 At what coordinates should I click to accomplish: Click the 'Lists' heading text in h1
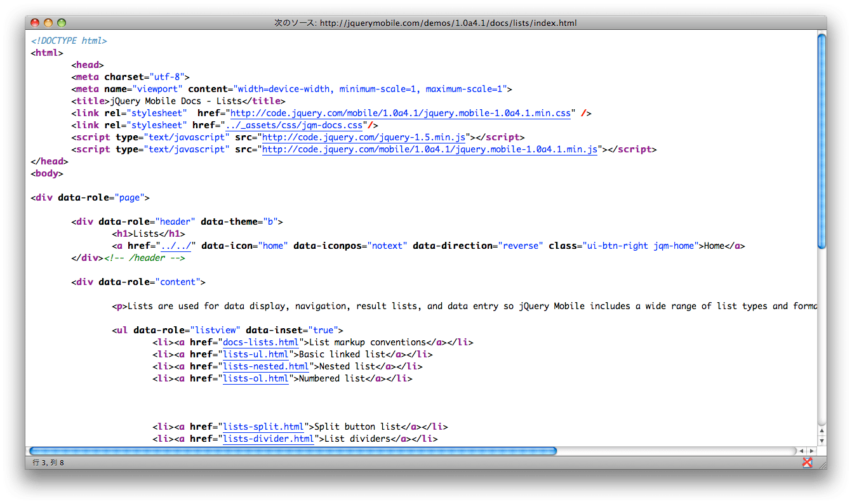click(x=142, y=234)
